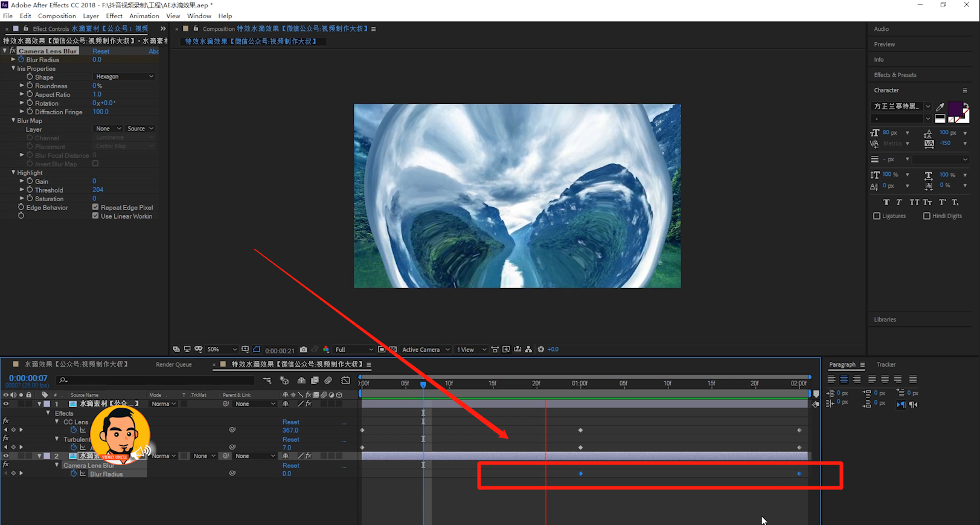Open resolution Full dropdown
Image resolution: width=980 pixels, height=525 pixels.
[354, 349]
